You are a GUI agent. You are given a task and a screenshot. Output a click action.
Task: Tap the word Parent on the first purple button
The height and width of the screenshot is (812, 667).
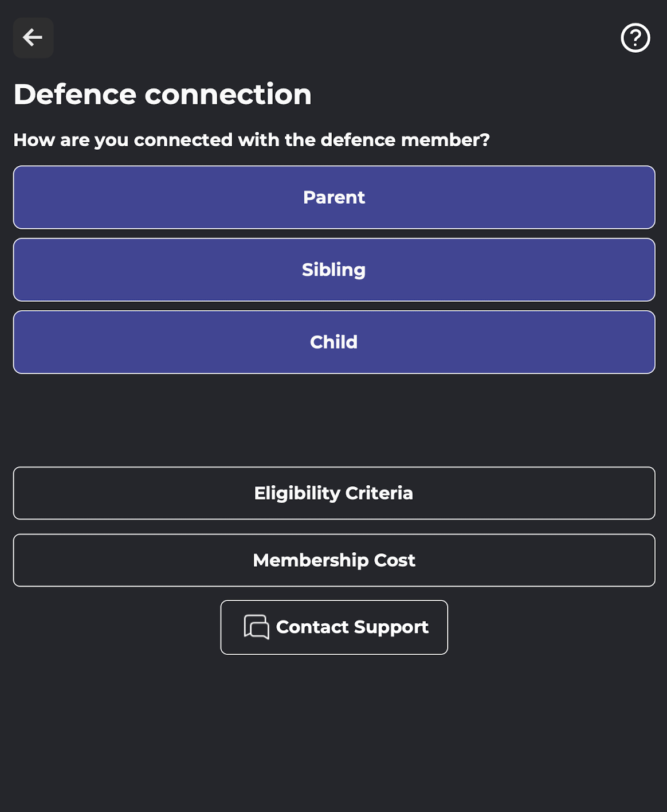(x=334, y=197)
